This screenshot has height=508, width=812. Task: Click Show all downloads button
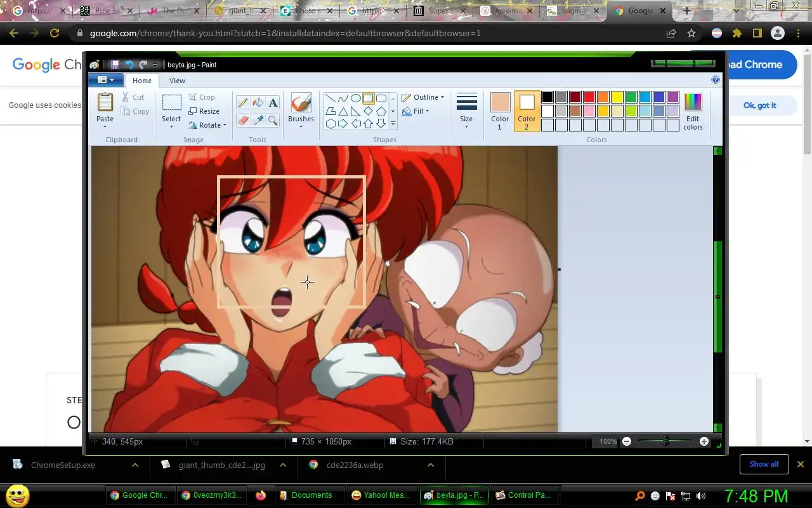click(x=764, y=464)
